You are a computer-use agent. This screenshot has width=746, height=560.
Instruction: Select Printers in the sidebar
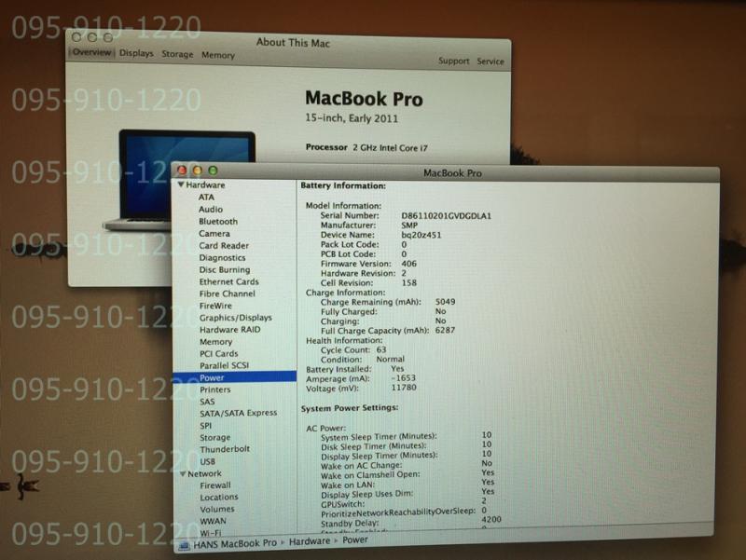tap(215, 389)
